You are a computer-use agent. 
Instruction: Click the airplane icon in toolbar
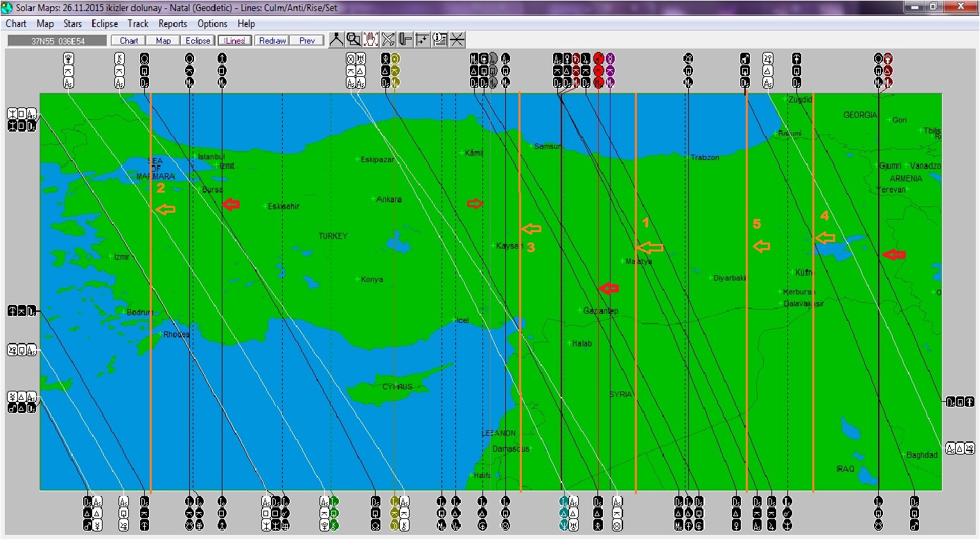coord(388,39)
